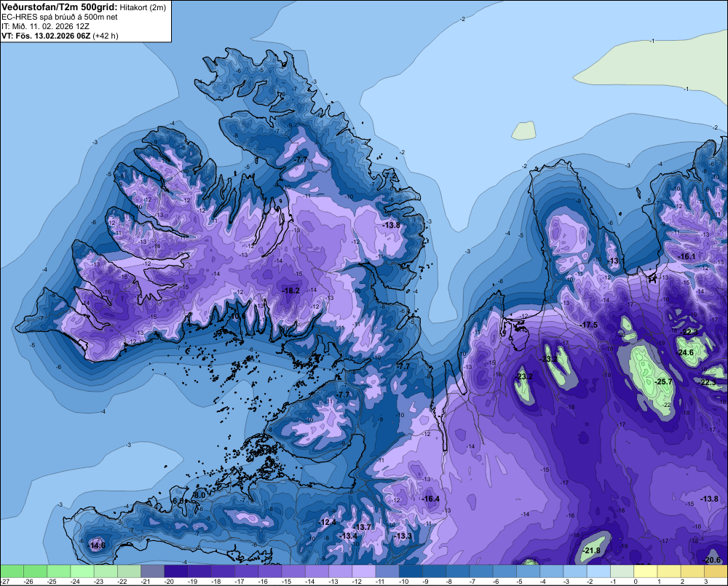This screenshot has height=586, width=728.
Task: Click the -12.4 temperature value
Action: (328, 523)
